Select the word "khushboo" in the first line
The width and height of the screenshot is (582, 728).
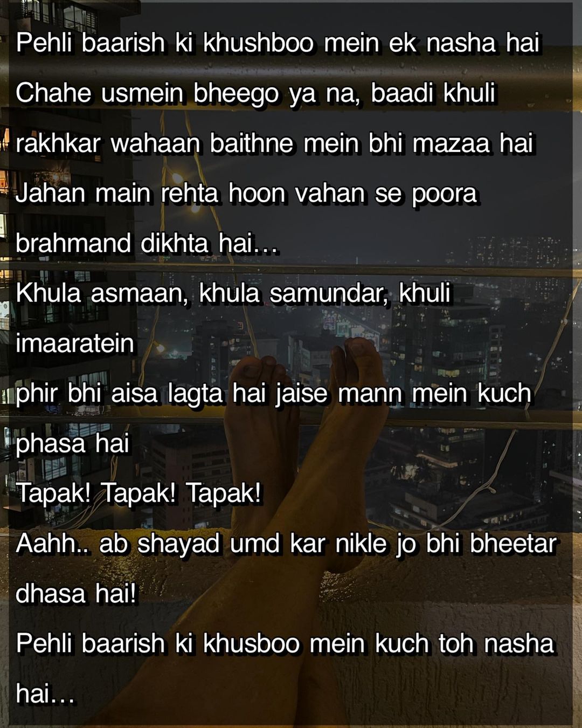pos(258,43)
